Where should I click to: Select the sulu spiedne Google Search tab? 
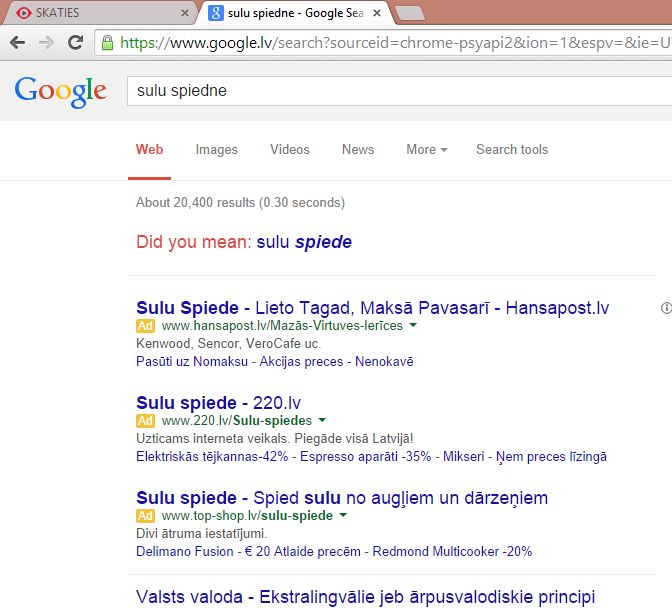point(295,13)
